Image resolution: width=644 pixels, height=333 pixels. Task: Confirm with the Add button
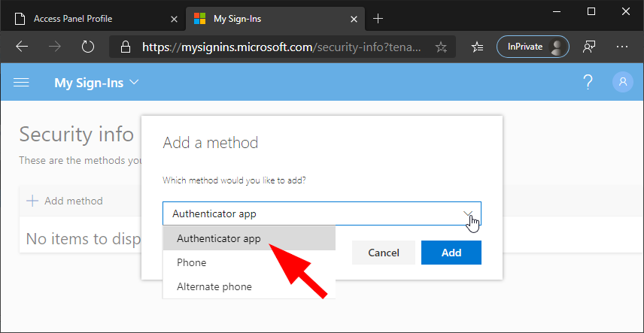[x=451, y=253]
